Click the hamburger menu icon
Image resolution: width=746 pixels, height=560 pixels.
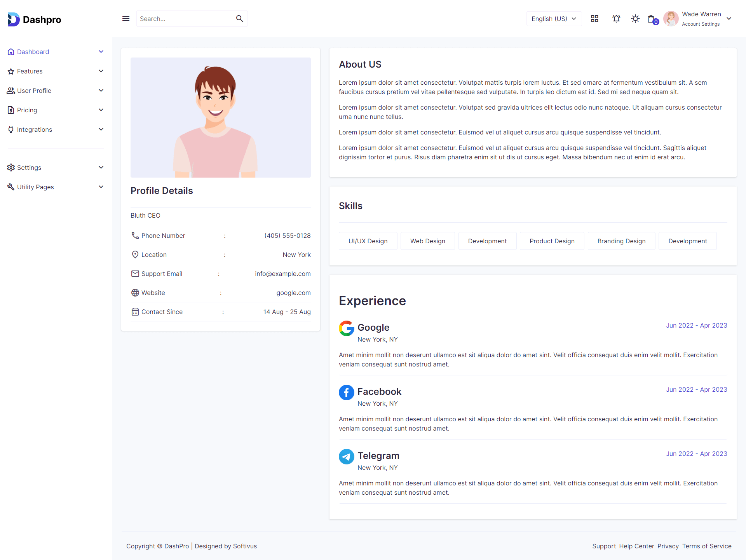tap(126, 19)
